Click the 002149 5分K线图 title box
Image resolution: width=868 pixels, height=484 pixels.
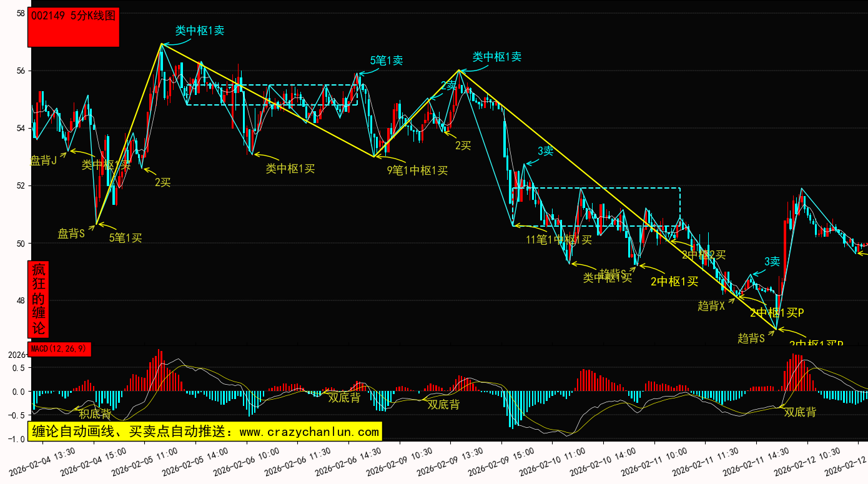(x=74, y=27)
